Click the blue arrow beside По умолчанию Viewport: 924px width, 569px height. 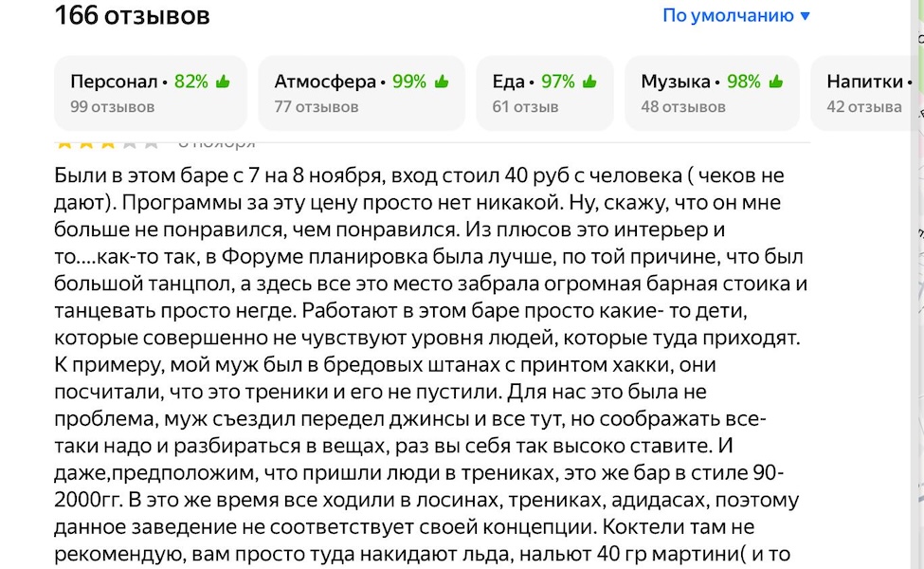pos(806,16)
